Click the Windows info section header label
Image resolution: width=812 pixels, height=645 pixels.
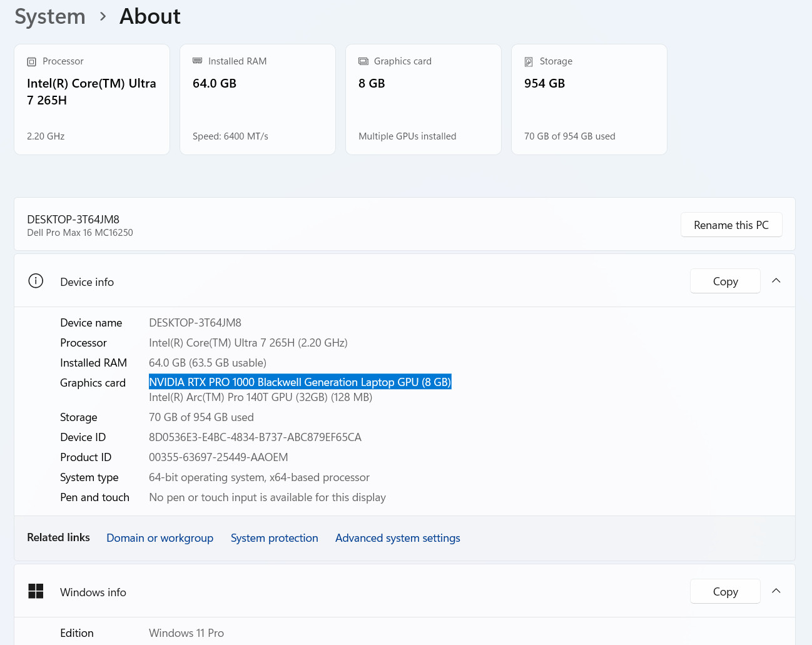click(93, 592)
